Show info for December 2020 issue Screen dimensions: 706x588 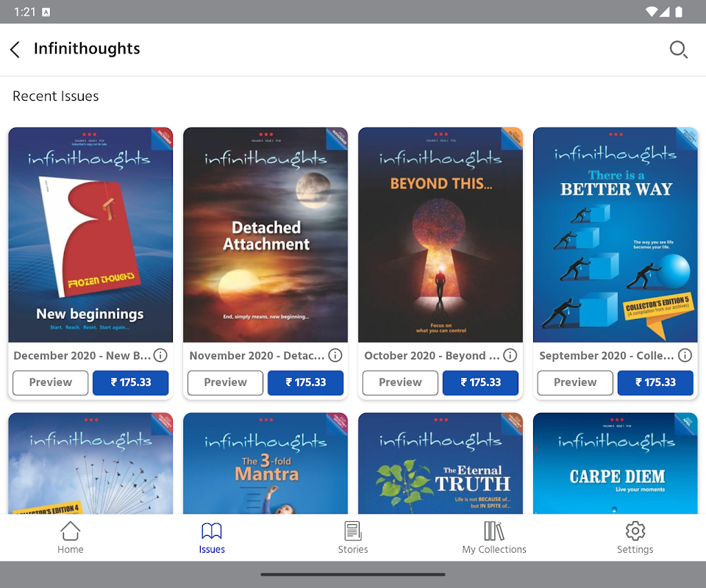click(160, 356)
